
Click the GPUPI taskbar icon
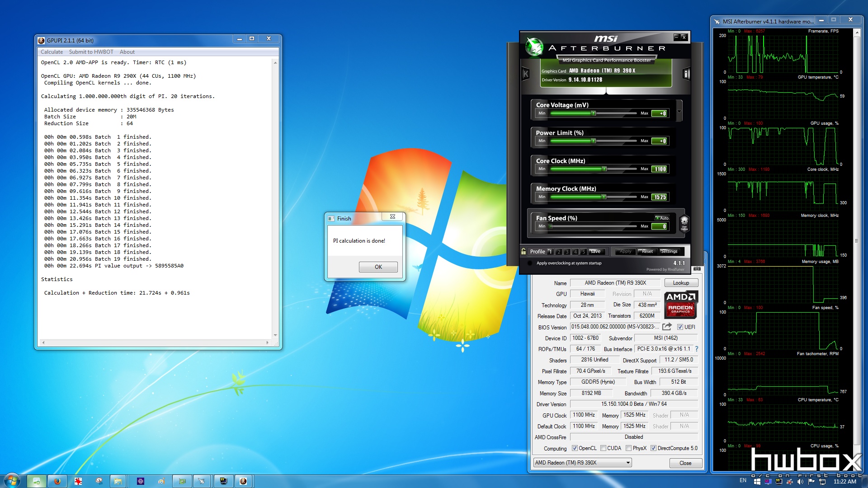[x=243, y=481]
